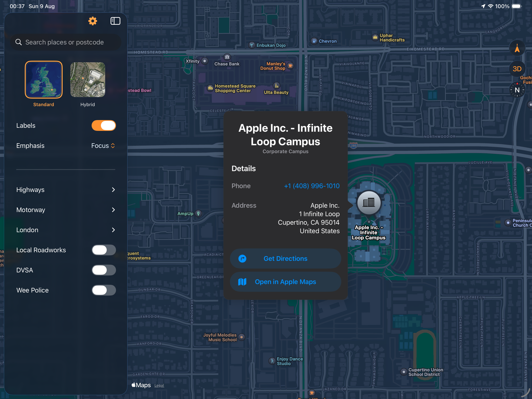Open the Legal link
The width and height of the screenshot is (532, 399).
click(159, 385)
